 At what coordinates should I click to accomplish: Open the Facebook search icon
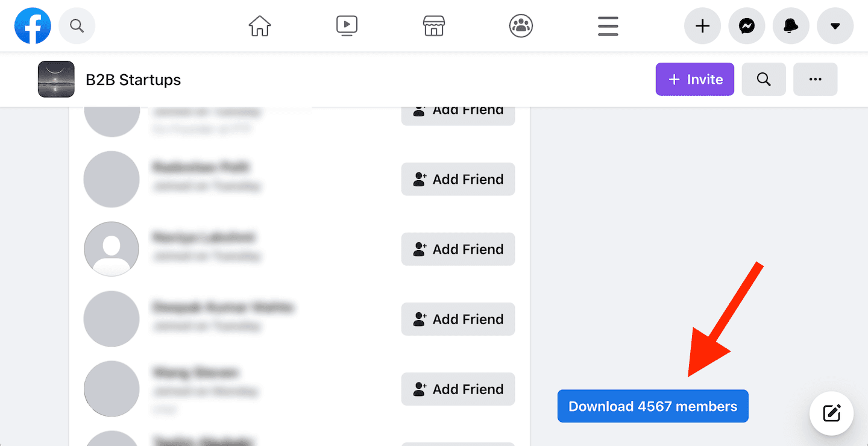(77, 26)
